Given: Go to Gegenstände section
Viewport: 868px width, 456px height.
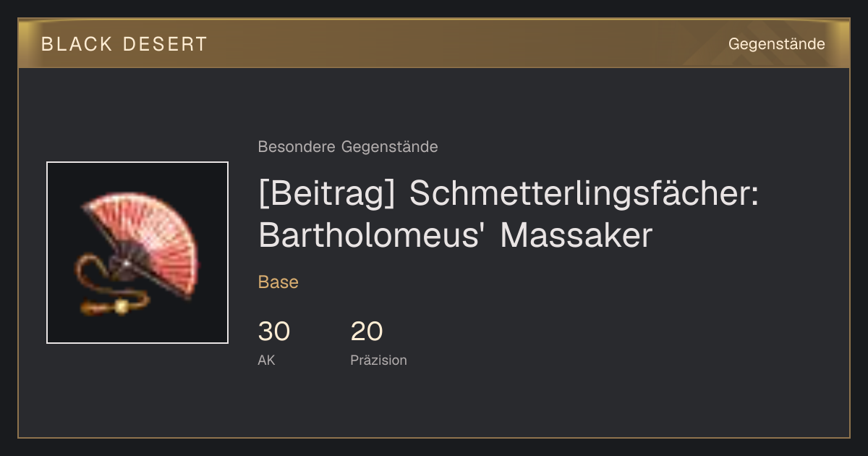Looking at the screenshot, I should 776,44.
